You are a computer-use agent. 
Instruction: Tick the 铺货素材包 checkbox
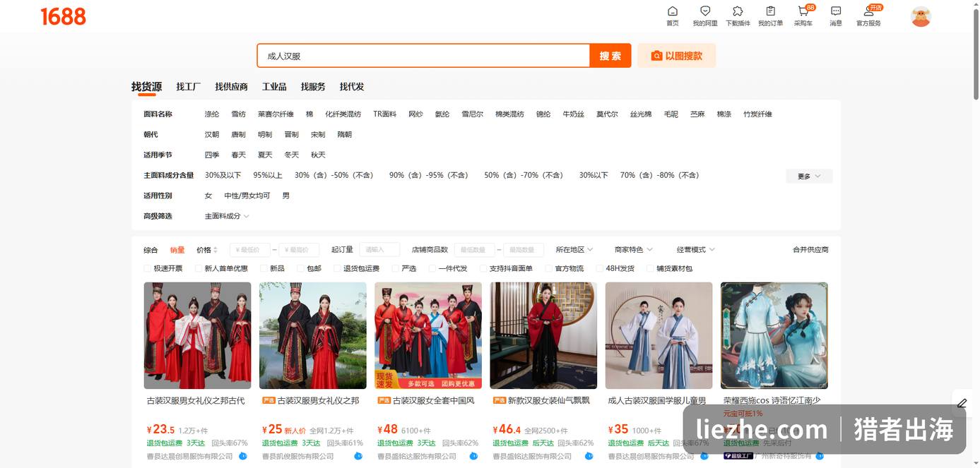pos(650,268)
